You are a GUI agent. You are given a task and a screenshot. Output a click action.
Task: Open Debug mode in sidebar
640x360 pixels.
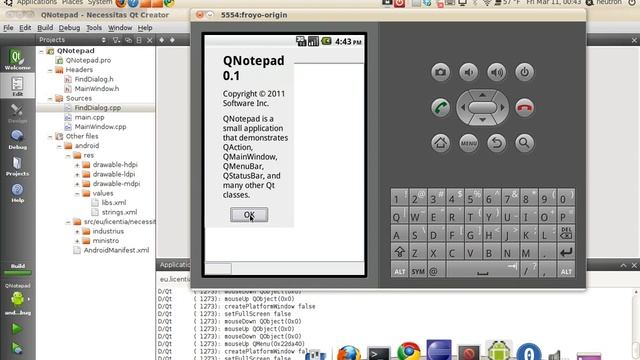(x=17, y=139)
